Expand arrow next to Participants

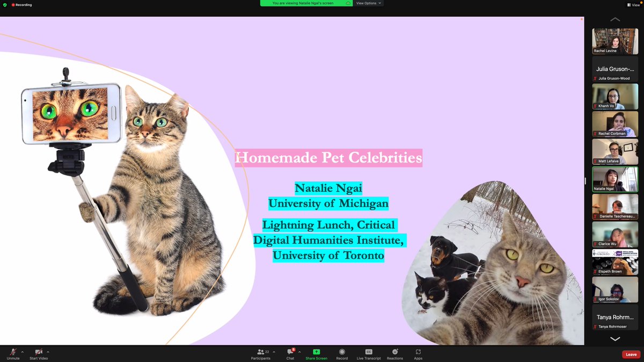click(x=274, y=352)
